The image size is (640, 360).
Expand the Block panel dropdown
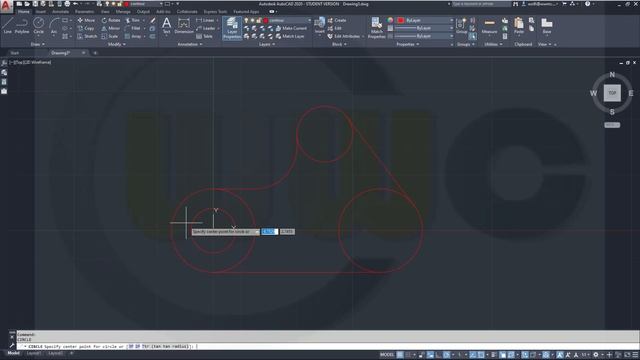(339, 44)
